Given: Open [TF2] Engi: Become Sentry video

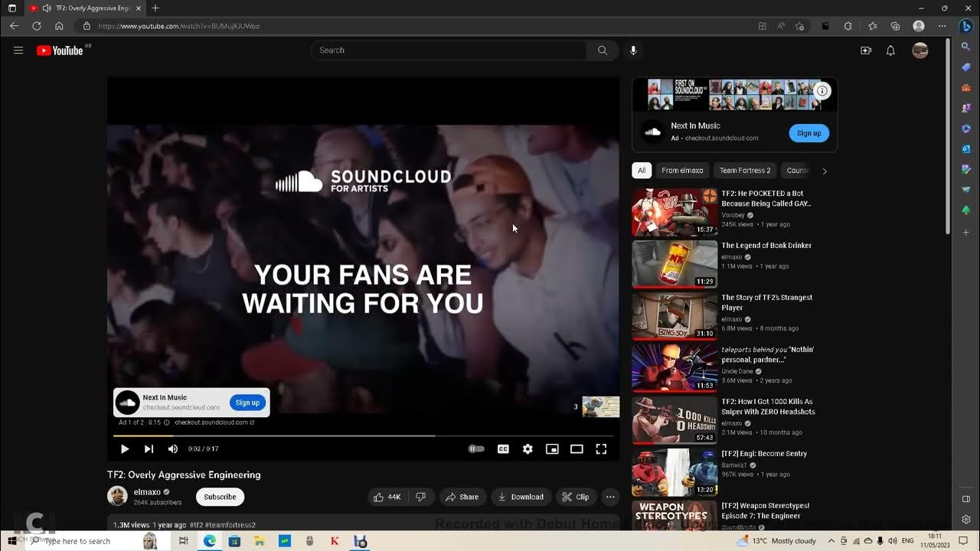Looking at the screenshot, I should tap(764, 454).
